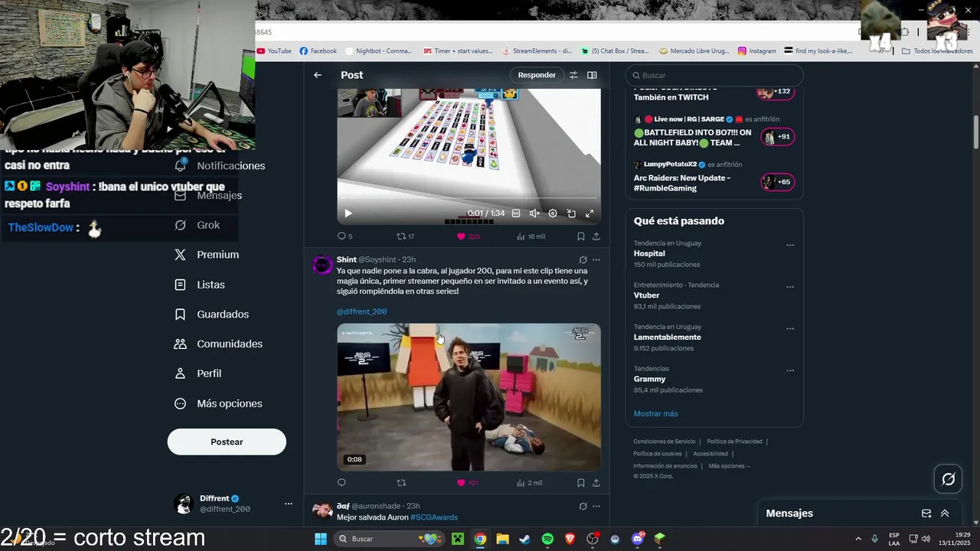Click Mostrar más under trends
980x551 pixels.
(x=655, y=413)
